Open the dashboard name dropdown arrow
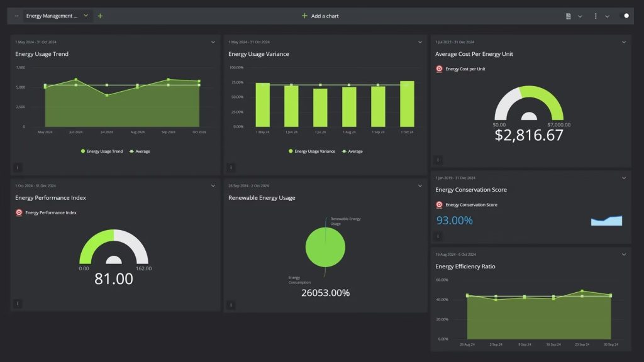Screen dimensions: 644x362 (x=86, y=16)
